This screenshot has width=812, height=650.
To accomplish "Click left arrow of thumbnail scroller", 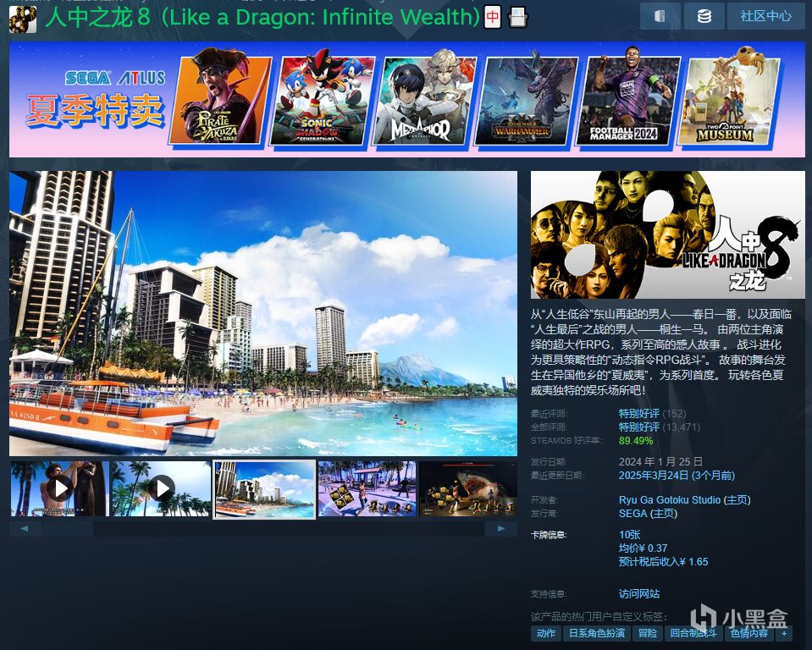I will coord(25,528).
